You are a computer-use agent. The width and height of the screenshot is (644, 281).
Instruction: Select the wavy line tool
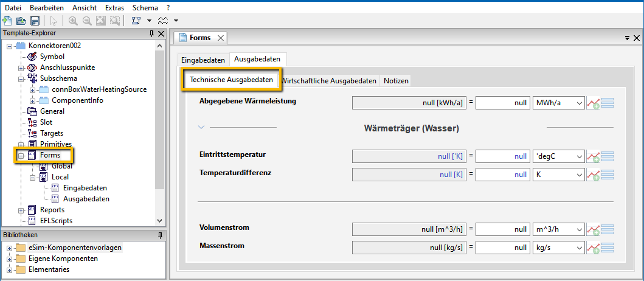pyautogui.click(x=164, y=21)
